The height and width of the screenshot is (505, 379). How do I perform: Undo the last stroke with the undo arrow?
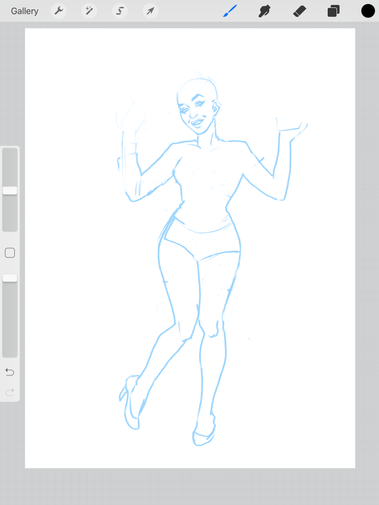[10, 372]
